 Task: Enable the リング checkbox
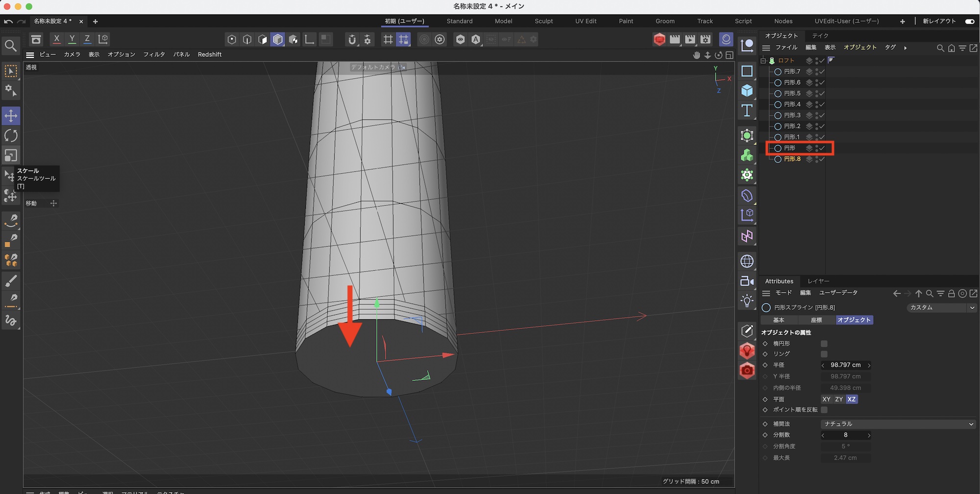[824, 354]
